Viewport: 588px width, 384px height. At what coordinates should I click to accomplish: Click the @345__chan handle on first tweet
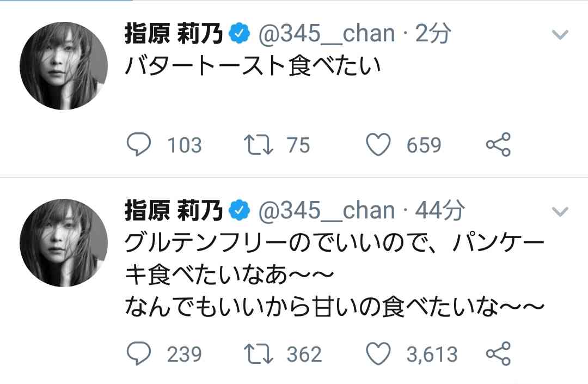tap(327, 34)
